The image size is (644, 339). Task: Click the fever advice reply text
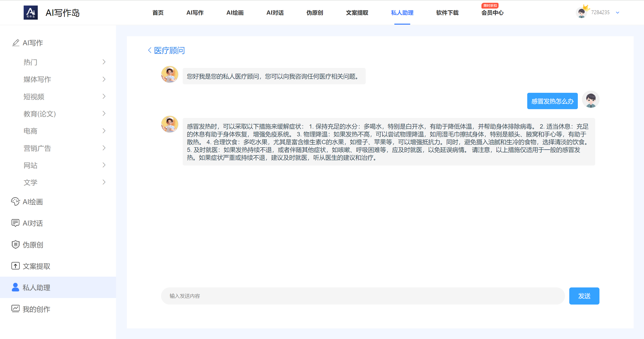tap(389, 142)
